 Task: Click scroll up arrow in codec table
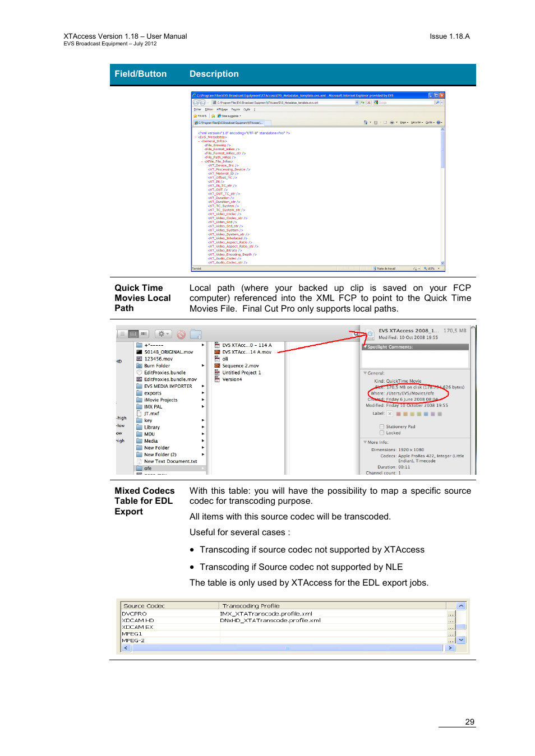pos(461,606)
